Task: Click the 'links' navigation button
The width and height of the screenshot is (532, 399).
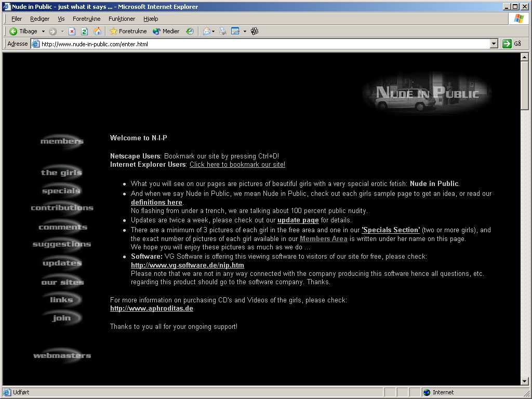Action: coord(61,300)
